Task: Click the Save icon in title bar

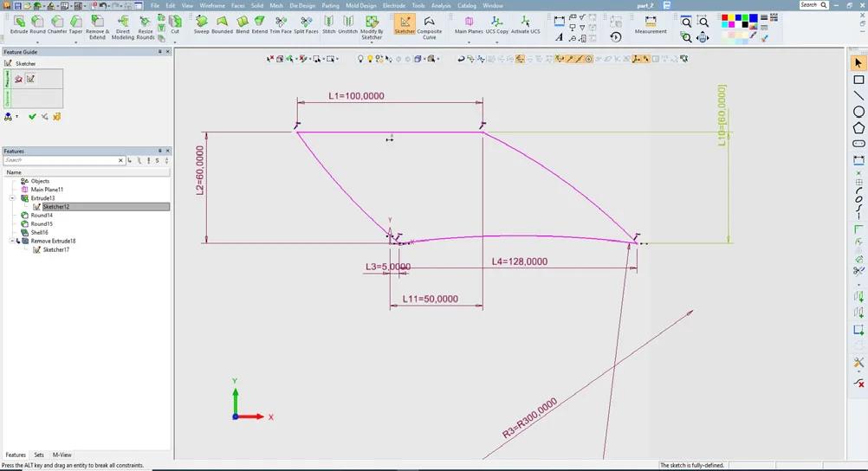Action: click(x=17, y=5)
